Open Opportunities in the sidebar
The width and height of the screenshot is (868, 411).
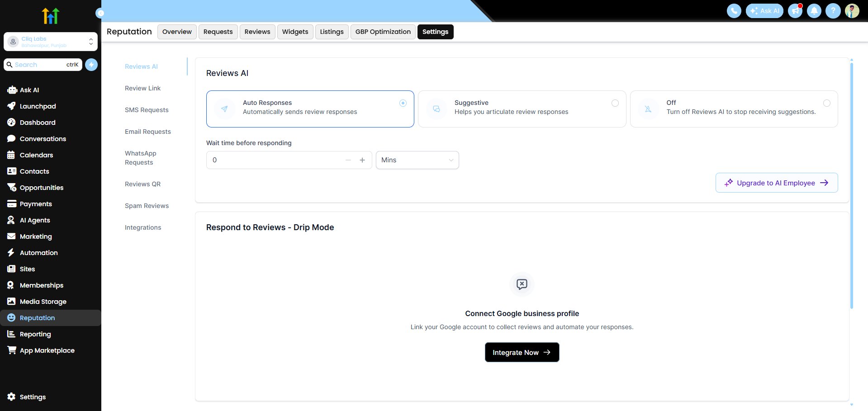(x=51, y=188)
